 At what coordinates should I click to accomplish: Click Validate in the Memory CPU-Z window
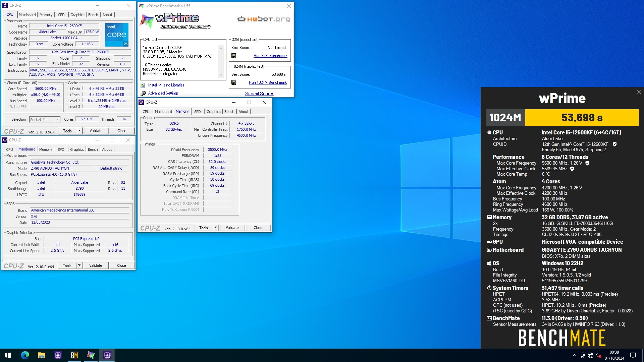[x=232, y=228]
